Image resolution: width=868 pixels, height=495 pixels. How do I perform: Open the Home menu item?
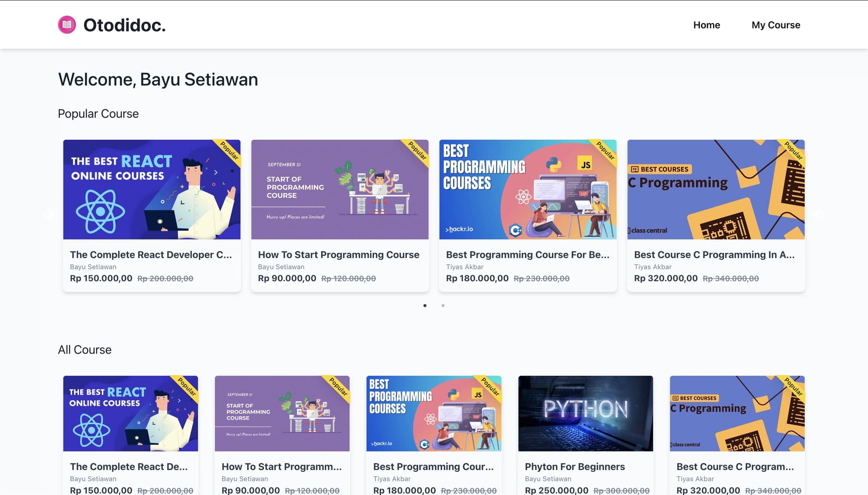pos(707,25)
